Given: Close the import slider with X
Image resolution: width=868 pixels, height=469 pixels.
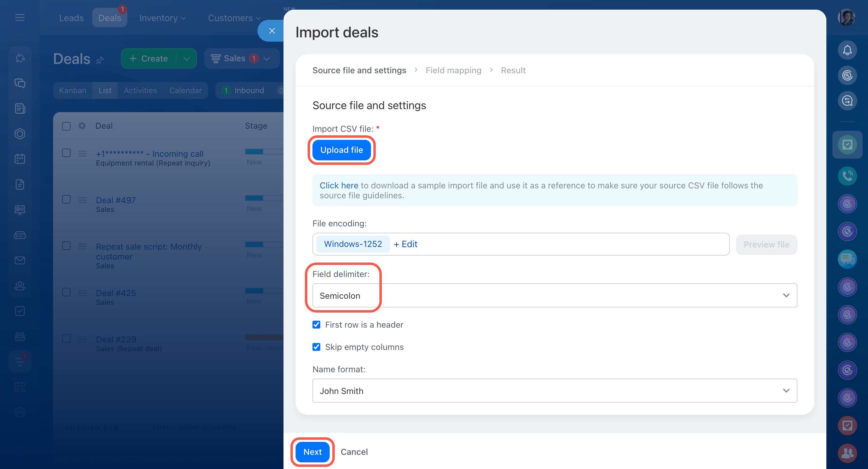Looking at the screenshot, I should point(271,31).
